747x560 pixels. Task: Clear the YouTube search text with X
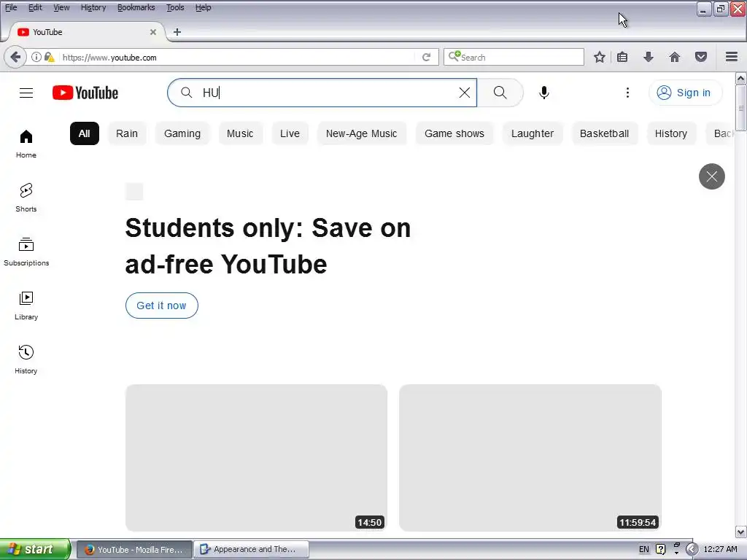(x=465, y=93)
